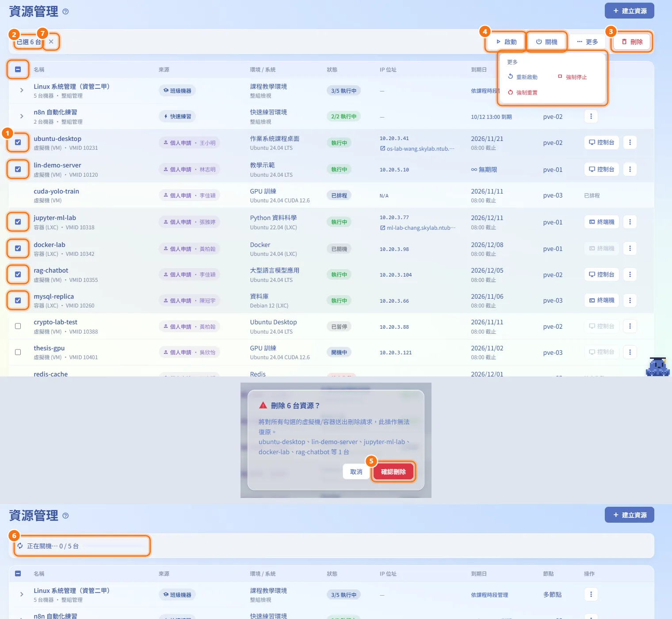Expand n8n 自動化練習 group with 2/2 執行中
Image resolution: width=672 pixels, height=619 pixels.
click(22, 116)
